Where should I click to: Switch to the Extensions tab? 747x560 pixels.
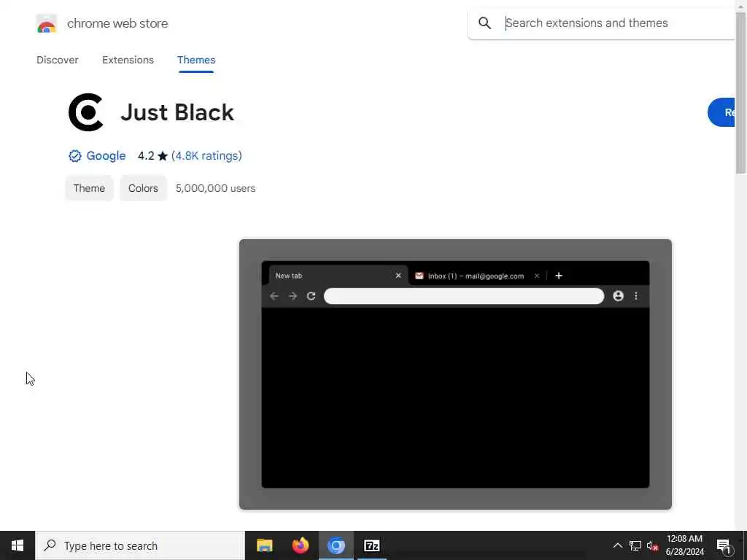tap(128, 60)
